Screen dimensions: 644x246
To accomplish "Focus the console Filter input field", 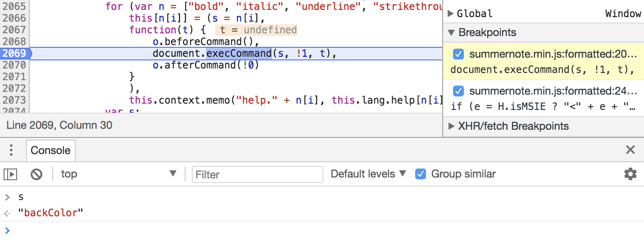I will (258, 174).
